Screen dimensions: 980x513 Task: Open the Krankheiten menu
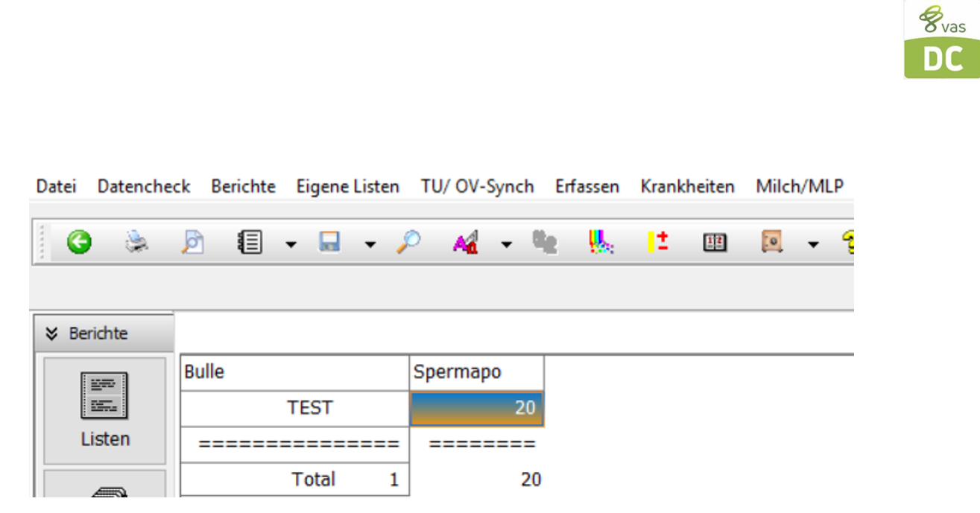687,186
